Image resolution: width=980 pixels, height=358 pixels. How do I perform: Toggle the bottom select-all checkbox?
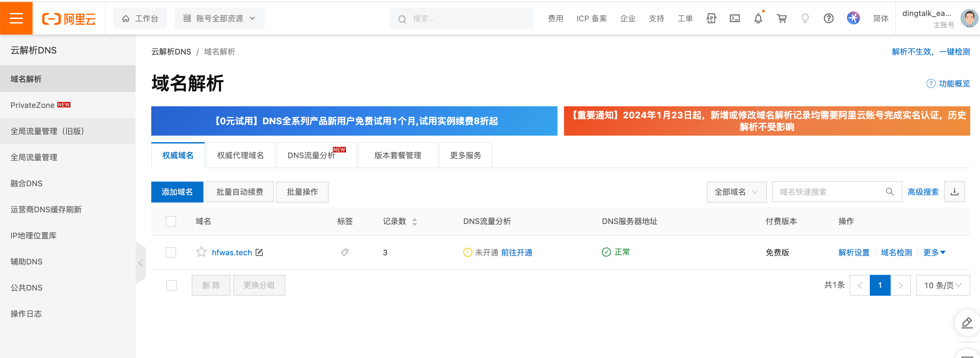(171, 285)
